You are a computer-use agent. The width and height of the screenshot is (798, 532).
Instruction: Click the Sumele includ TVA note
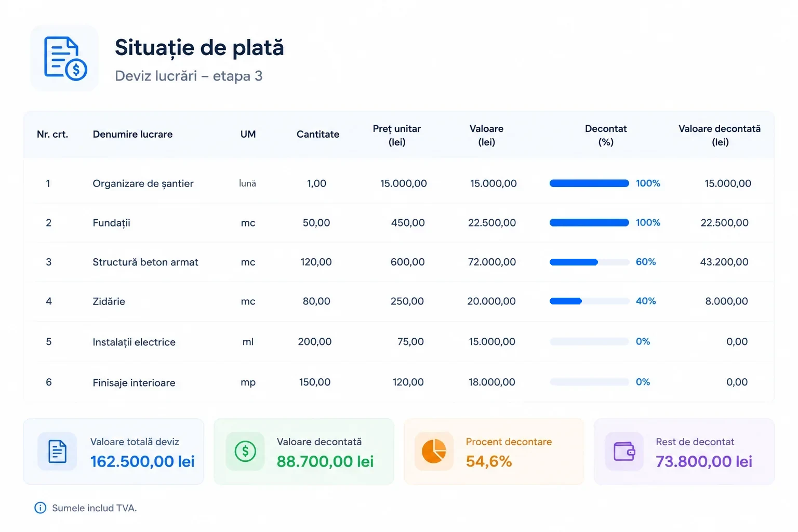95,508
